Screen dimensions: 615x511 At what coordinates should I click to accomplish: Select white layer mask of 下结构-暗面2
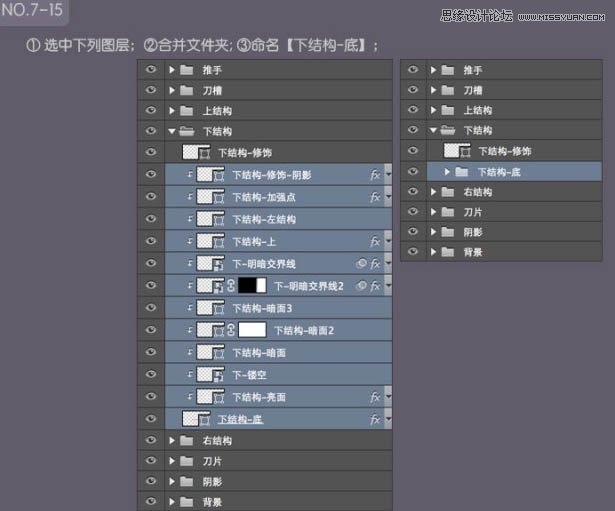(x=252, y=330)
